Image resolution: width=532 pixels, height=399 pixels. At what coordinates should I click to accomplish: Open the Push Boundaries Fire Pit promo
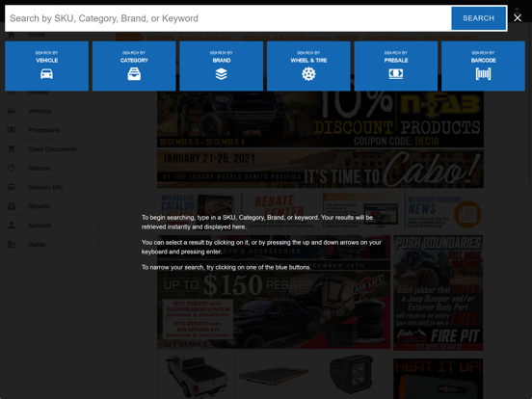(x=438, y=293)
